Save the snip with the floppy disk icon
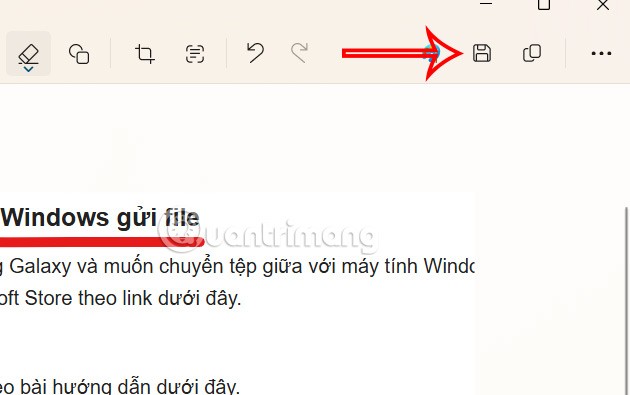 pos(482,53)
